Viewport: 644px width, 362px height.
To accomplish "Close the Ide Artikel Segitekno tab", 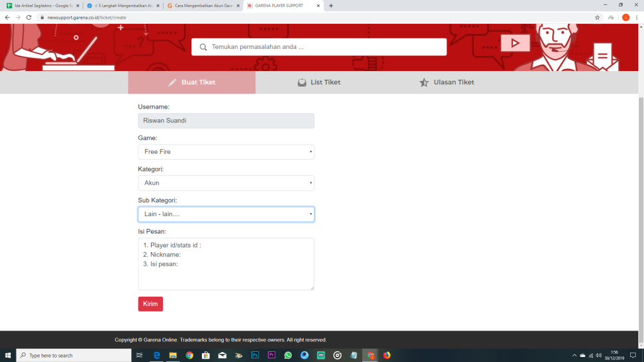I will tap(77, 6).
